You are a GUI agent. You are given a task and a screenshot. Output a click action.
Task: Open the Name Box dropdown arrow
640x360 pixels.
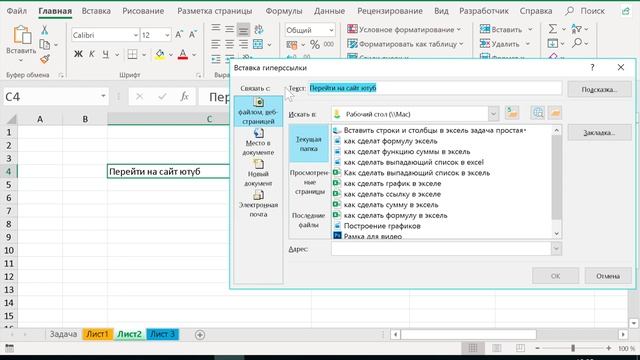(x=103, y=96)
